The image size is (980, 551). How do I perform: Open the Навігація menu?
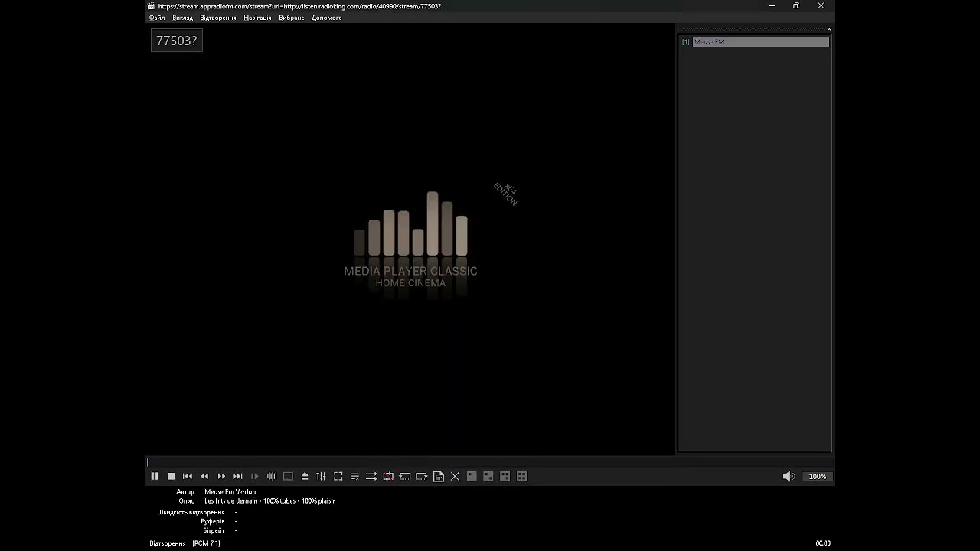pos(257,18)
